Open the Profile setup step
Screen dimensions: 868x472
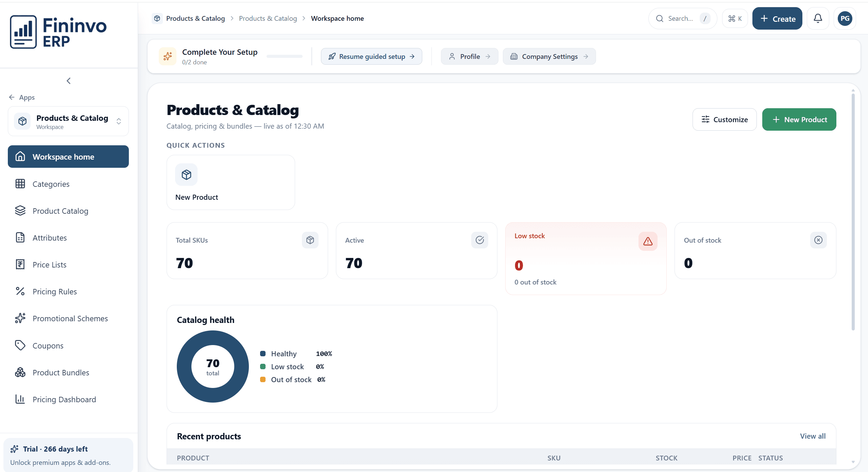[x=470, y=56]
